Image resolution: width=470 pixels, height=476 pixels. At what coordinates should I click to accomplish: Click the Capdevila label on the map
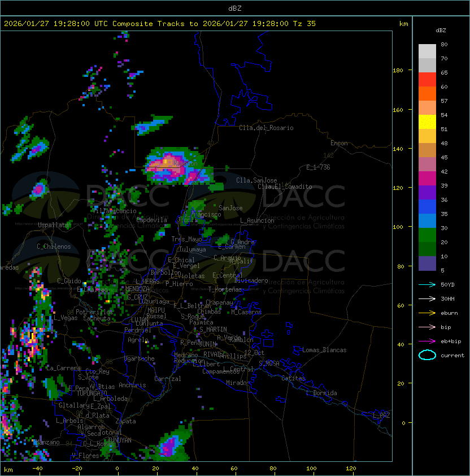[x=152, y=220]
